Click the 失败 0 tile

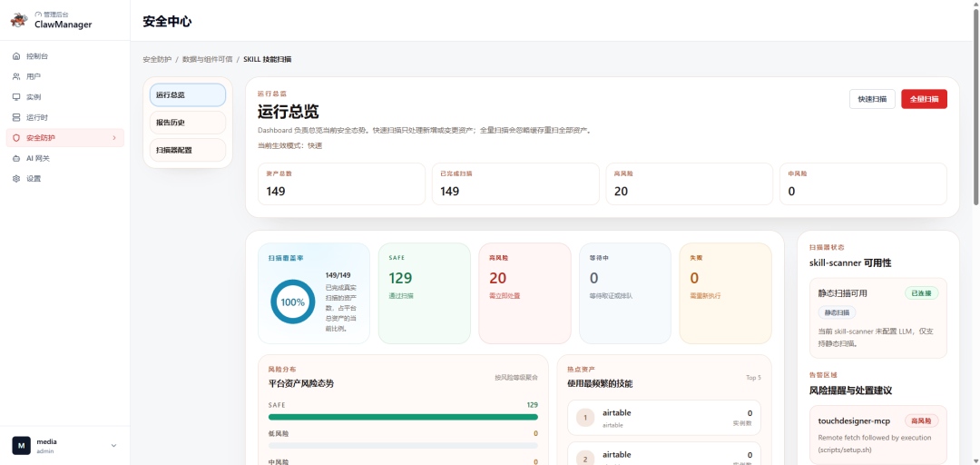pos(725,293)
